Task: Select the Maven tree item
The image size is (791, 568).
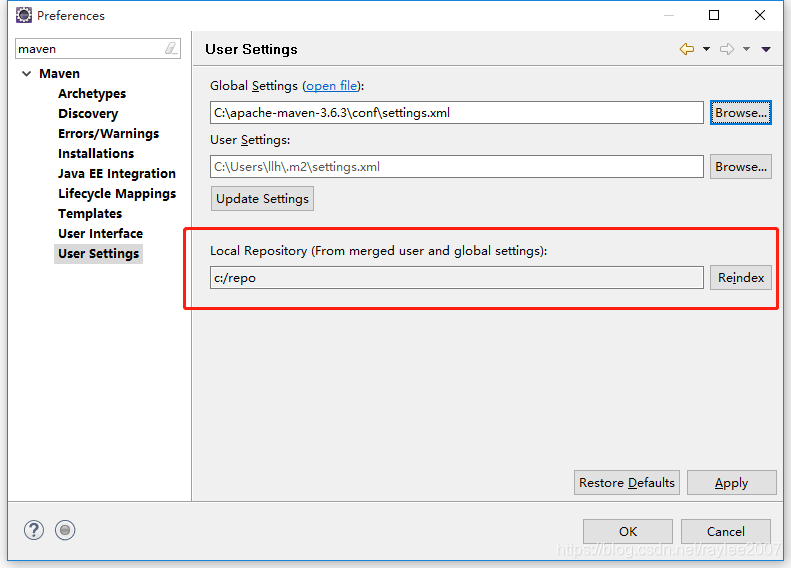Action: pos(60,74)
